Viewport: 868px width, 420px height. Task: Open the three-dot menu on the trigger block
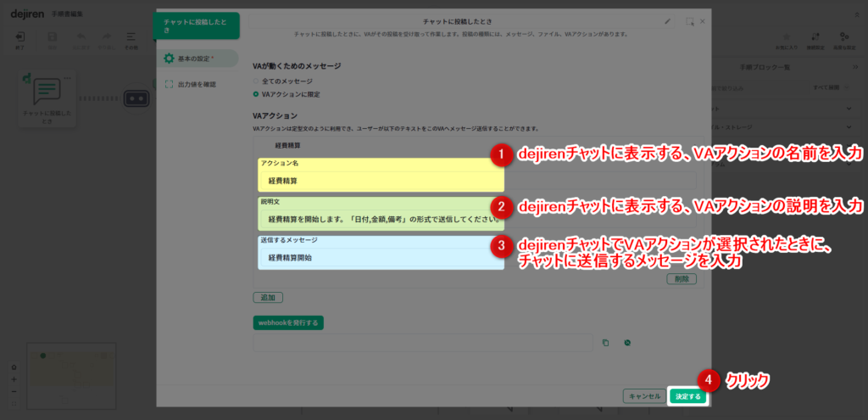point(68,77)
